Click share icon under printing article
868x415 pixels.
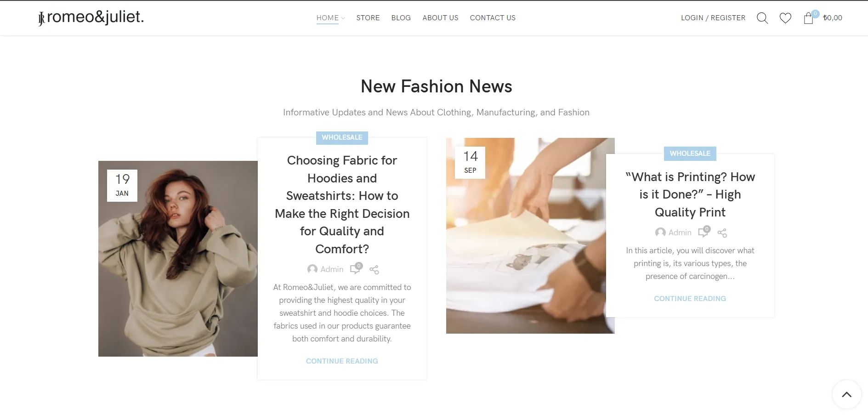point(722,233)
